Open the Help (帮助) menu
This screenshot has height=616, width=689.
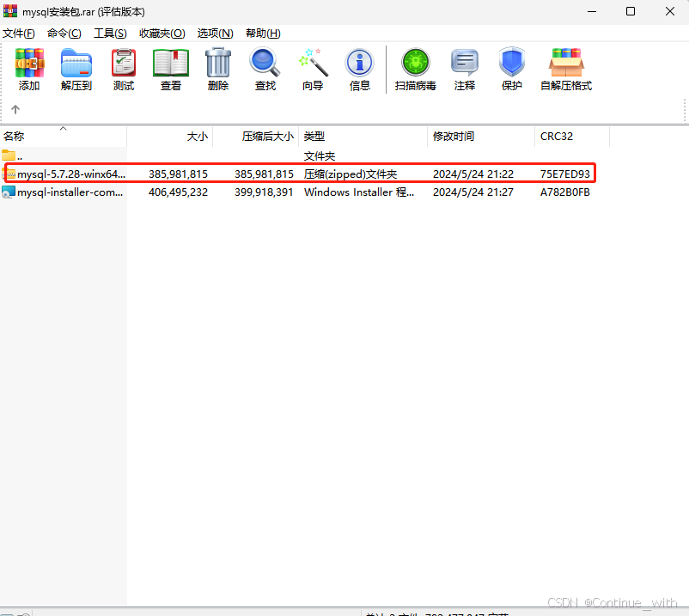click(263, 34)
